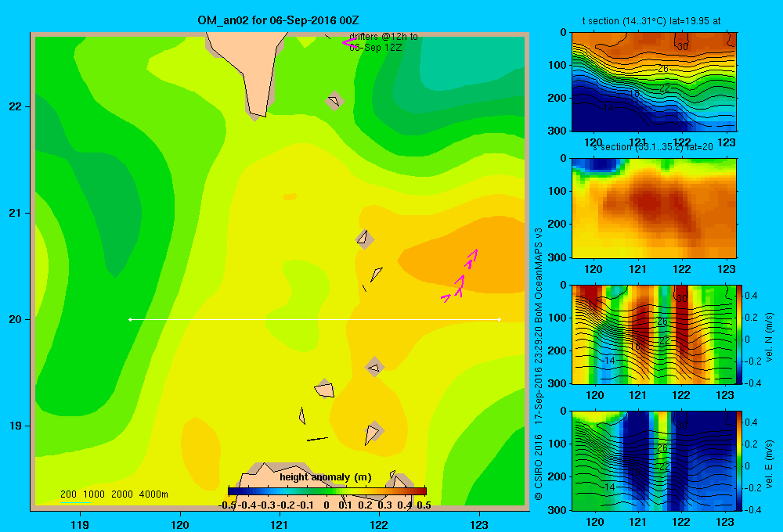Click the magenta drifter arrow beside the drifters legend

[348, 42]
